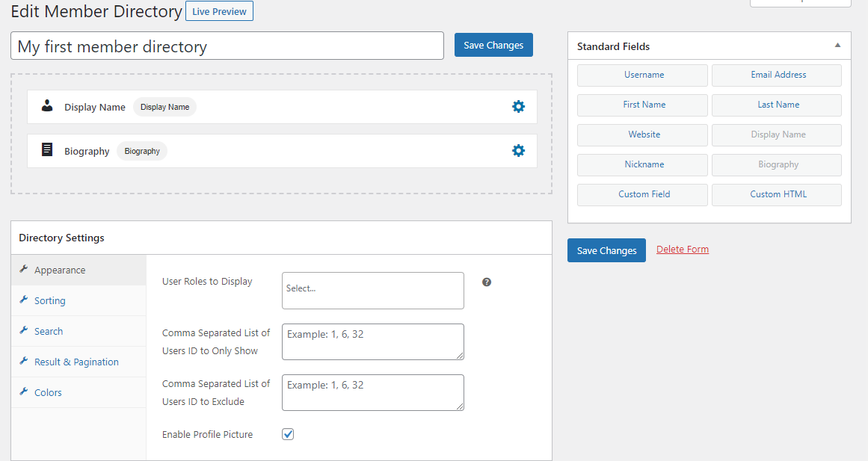Focus the directory title input field
Image resolution: width=868 pixels, height=461 pixels.
coord(227,46)
